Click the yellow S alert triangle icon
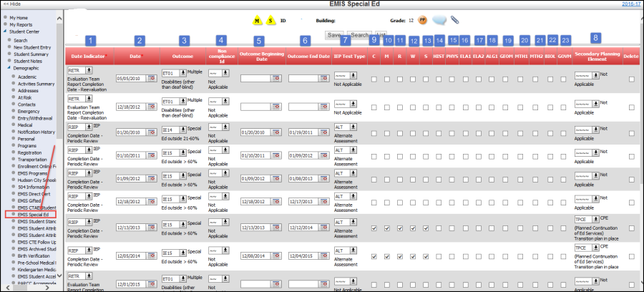This screenshot has height=292, width=644. tap(271, 21)
